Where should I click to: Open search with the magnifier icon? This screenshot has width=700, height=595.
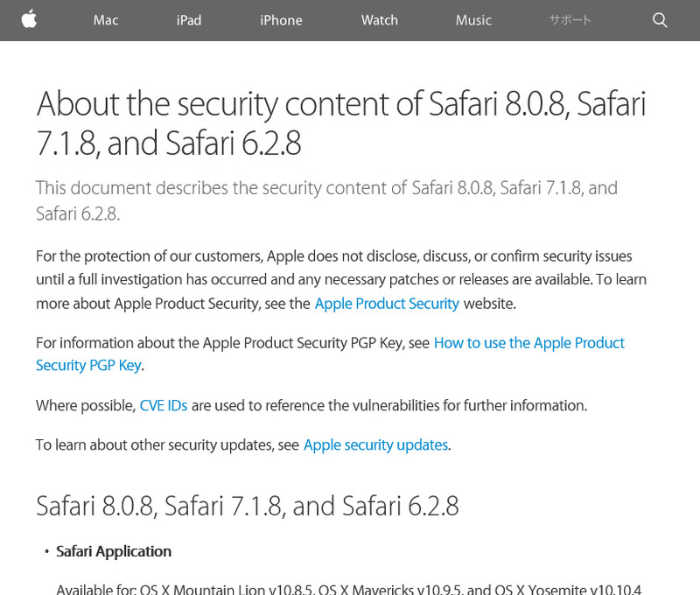660,20
